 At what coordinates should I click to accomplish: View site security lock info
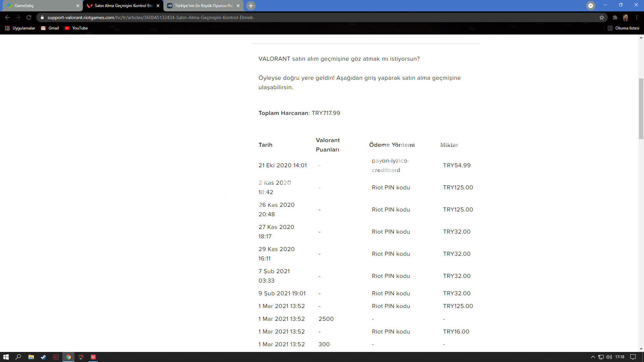tap(42, 17)
